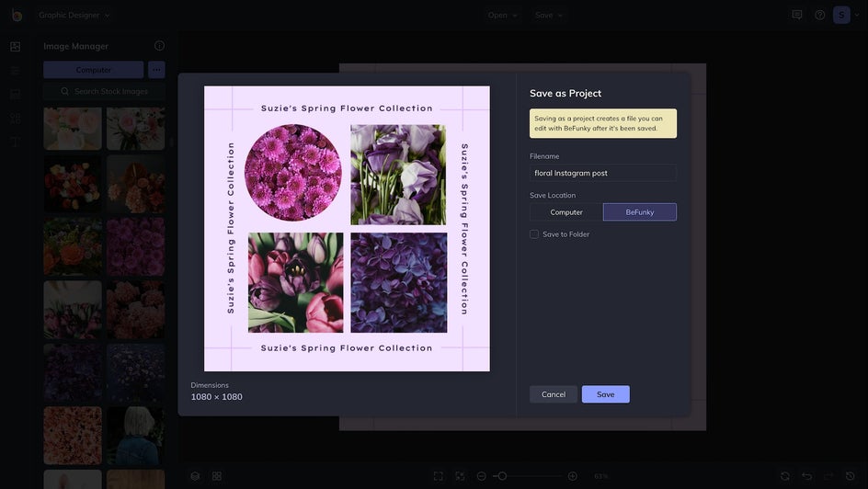Click the fullscreen expand icon

(x=460, y=476)
